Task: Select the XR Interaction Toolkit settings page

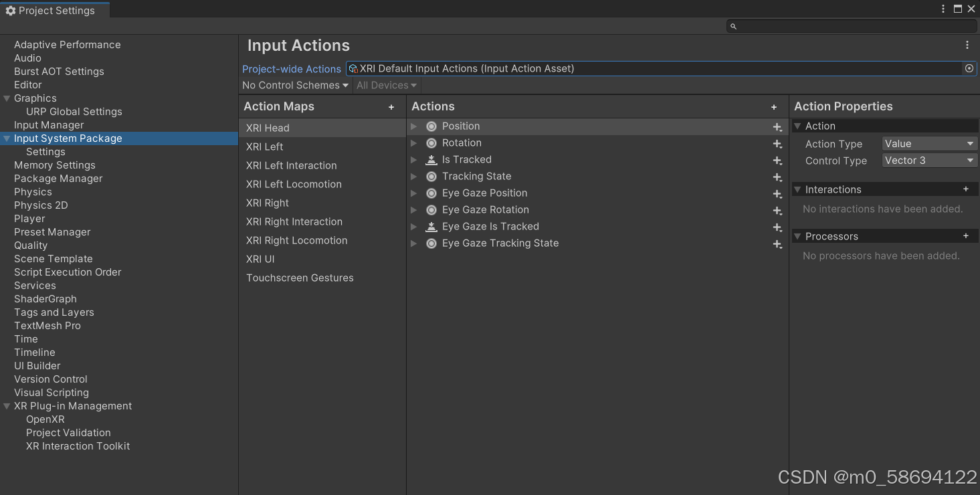Action: pos(78,446)
